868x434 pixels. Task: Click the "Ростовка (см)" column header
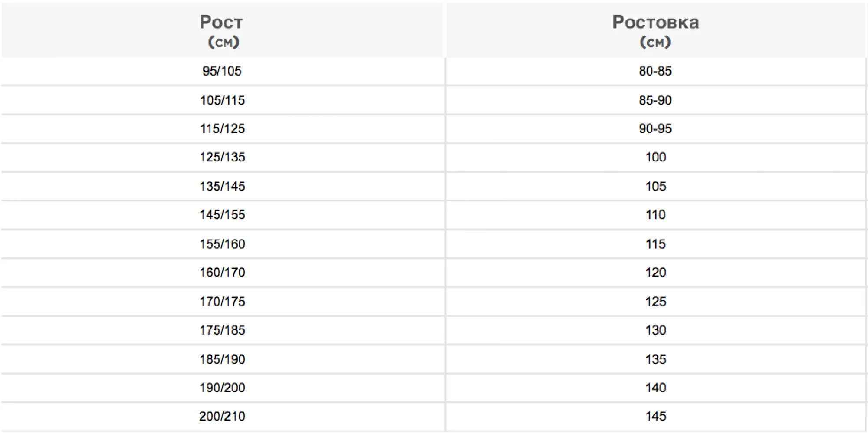click(x=655, y=31)
